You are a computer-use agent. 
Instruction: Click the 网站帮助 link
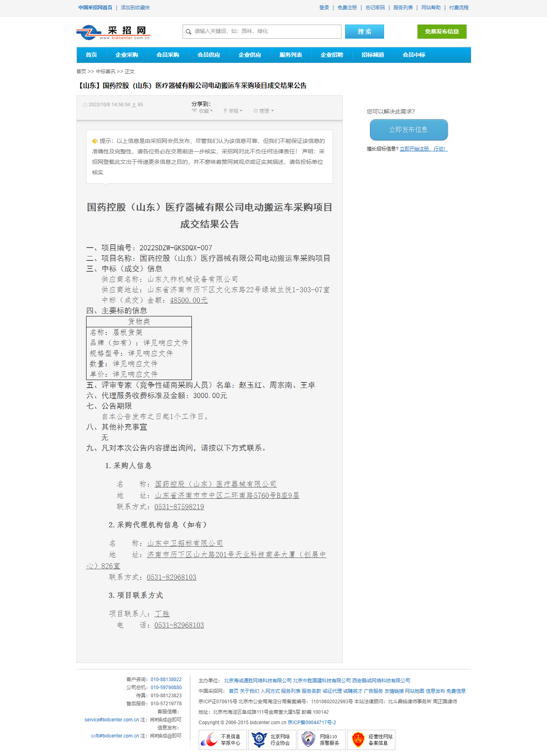point(431,8)
